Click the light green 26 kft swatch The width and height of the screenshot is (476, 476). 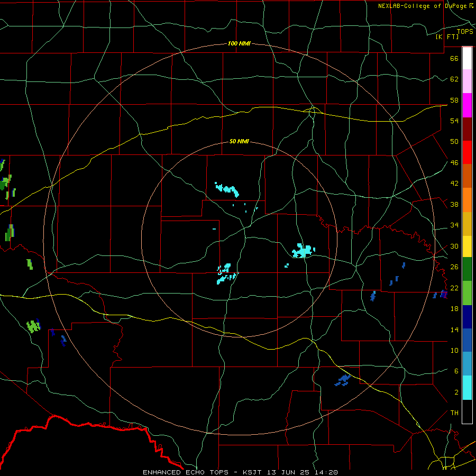467,293
